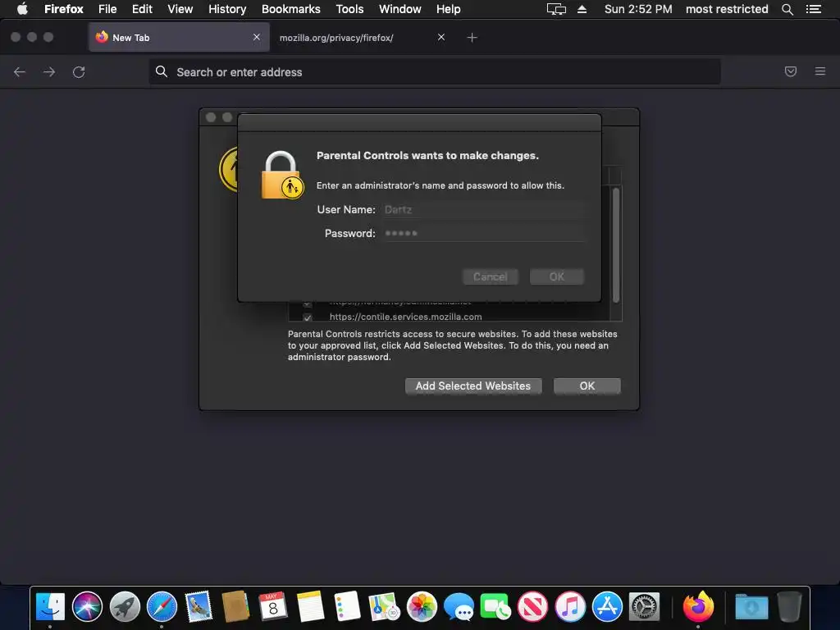Open iTunes music icon in dock
Viewport: 840px width, 630px height.
pos(570,606)
